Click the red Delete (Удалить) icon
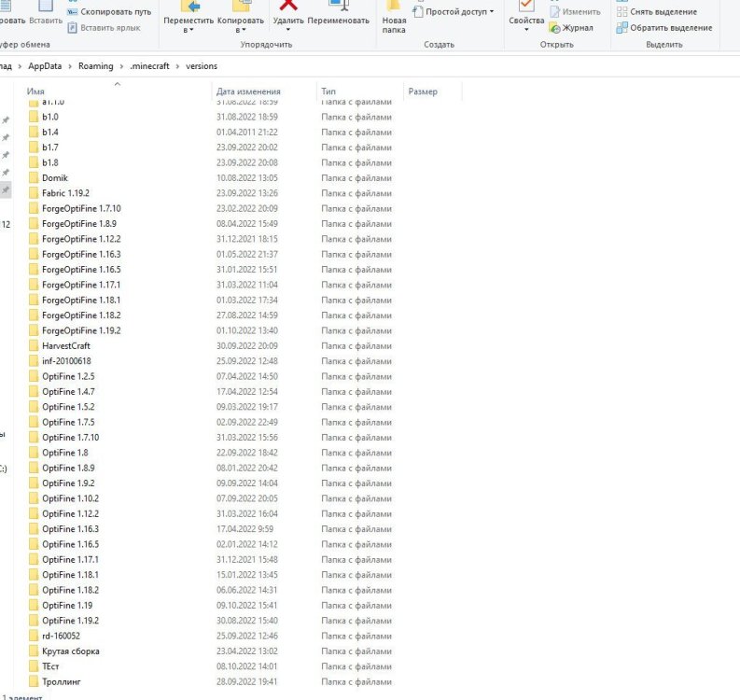 288,6
